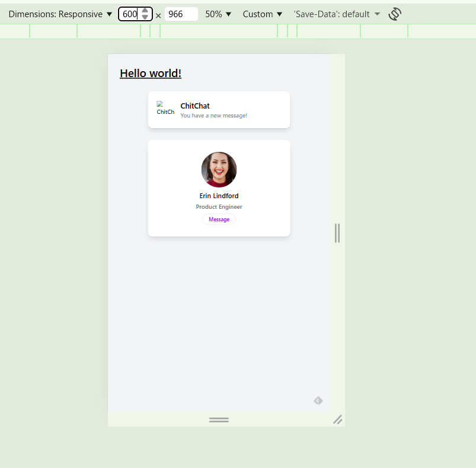Image resolution: width=476 pixels, height=468 pixels.
Task: Expand the Custom throttling dropdown
Action: pos(262,14)
